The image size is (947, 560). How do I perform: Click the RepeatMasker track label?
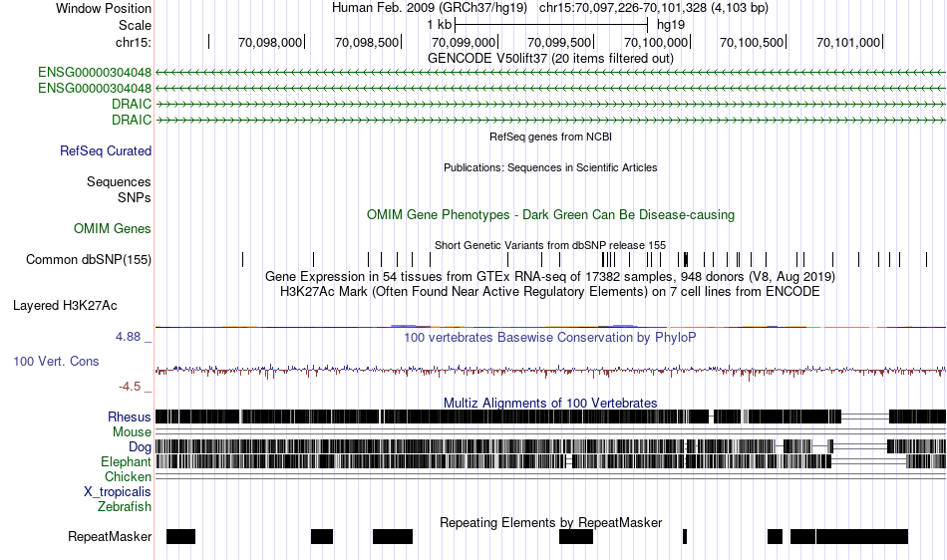tap(110, 536)
